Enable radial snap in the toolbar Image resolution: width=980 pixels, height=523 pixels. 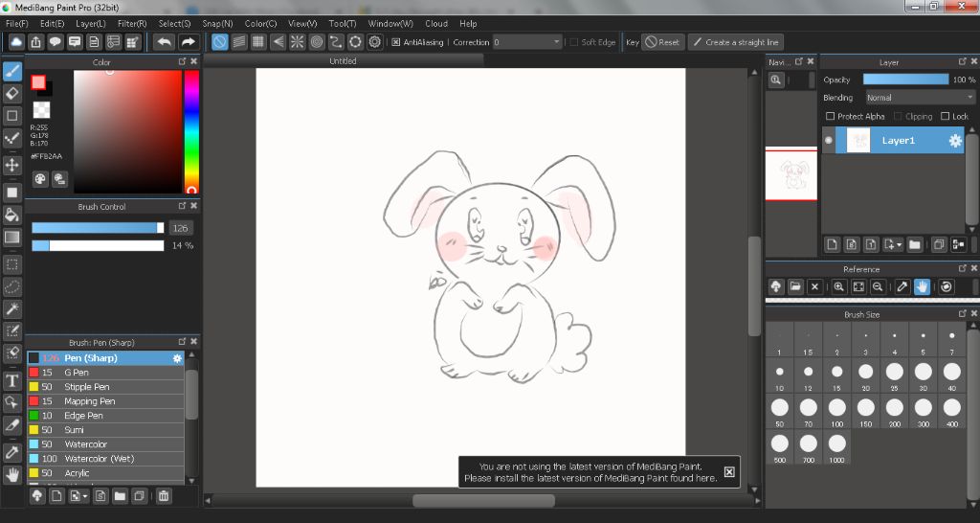click(x=297, y=42)
